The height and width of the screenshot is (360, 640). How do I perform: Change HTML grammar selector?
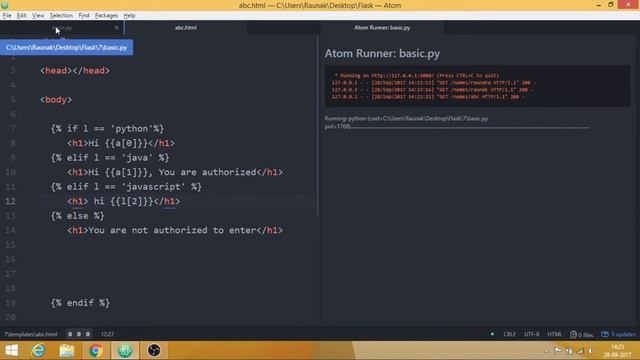(x=554, y=334)
